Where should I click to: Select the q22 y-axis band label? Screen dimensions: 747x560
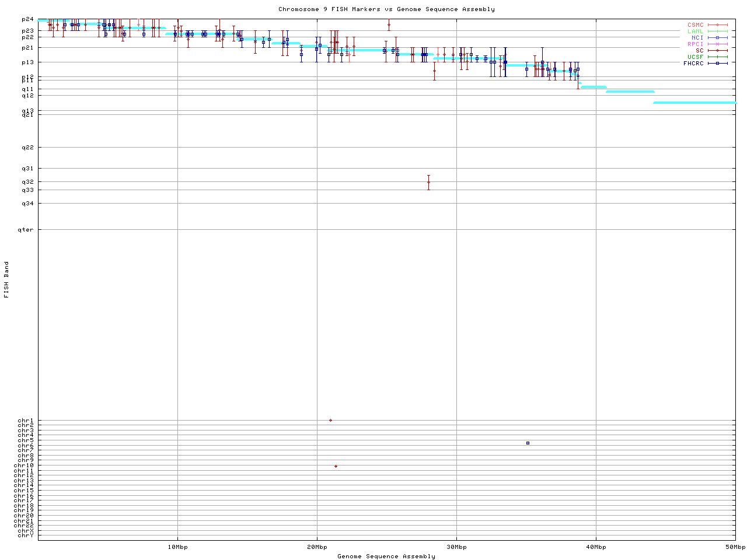click(27, 148)
